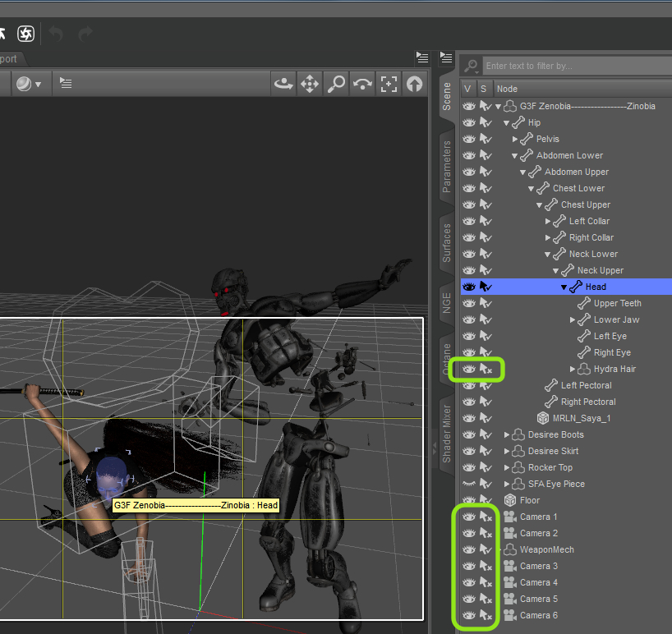The width and height of the screenshot is (672, 634).
Task: Click the frame selection icon
Action: 389,83
